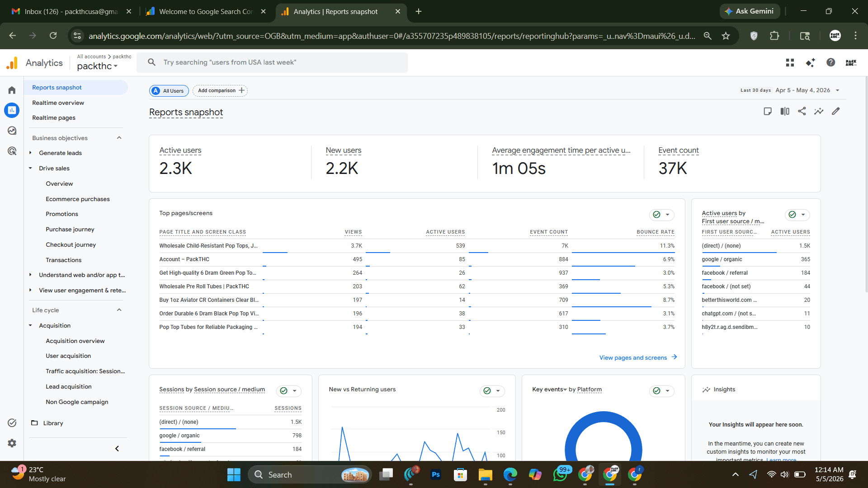Click the Session source / medium dimension link
The height and width of the screenshot is (488, 868).
tap(230, 389)
